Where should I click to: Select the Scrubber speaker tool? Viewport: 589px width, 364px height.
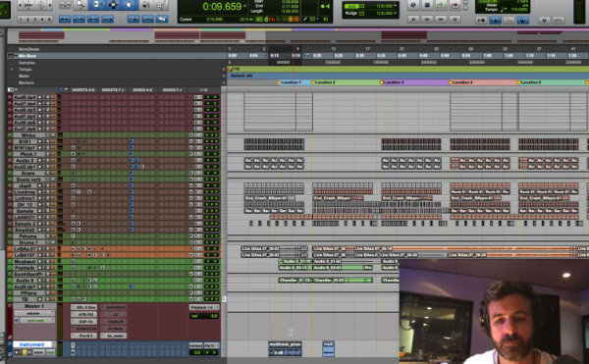tap(145, 5)
